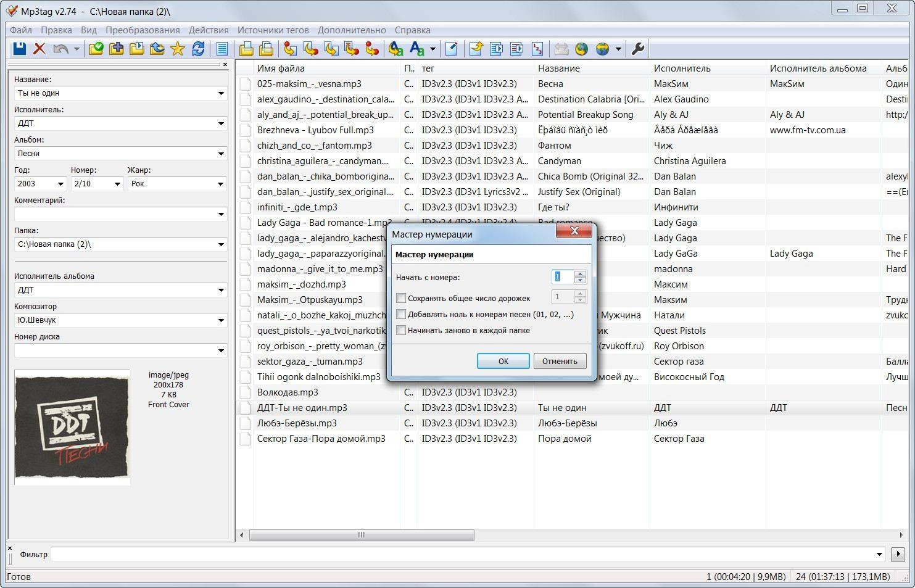Expand the Название field dropdown
The height and width of the screenshot is (588, 915).
pyautogui.click(x=221, y=93)
